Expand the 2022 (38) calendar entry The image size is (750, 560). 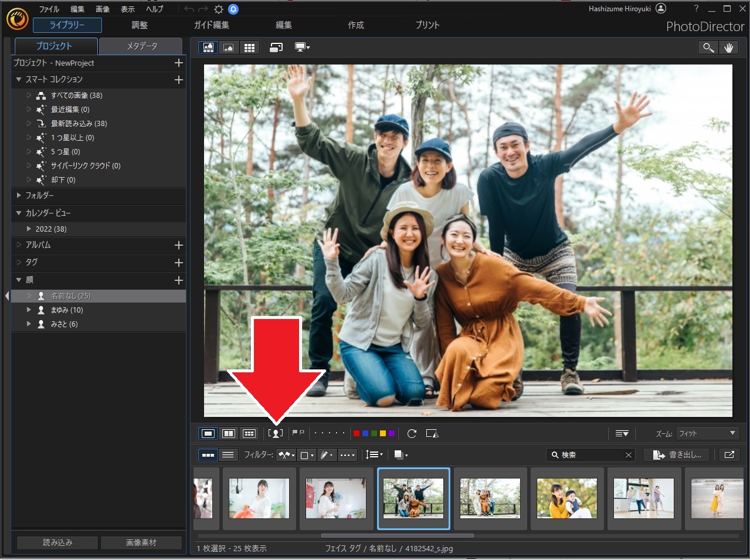coord(29,229)
